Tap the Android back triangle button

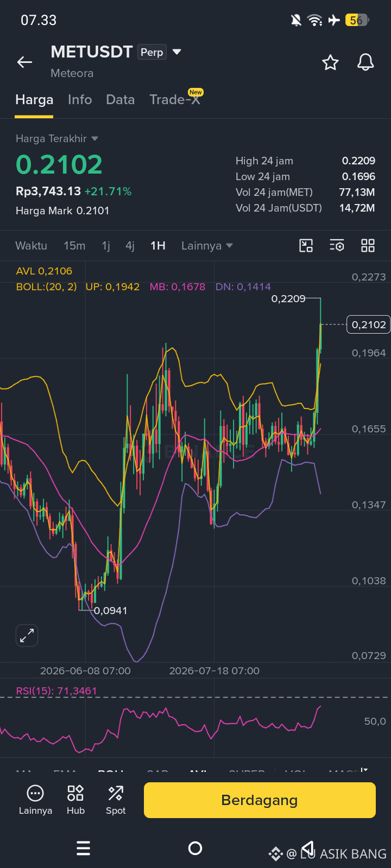pos(308,848)
